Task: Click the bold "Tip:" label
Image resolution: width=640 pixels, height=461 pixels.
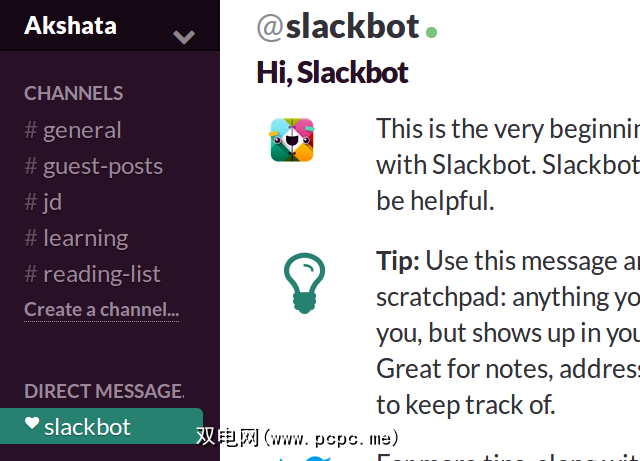Action: 399,261
